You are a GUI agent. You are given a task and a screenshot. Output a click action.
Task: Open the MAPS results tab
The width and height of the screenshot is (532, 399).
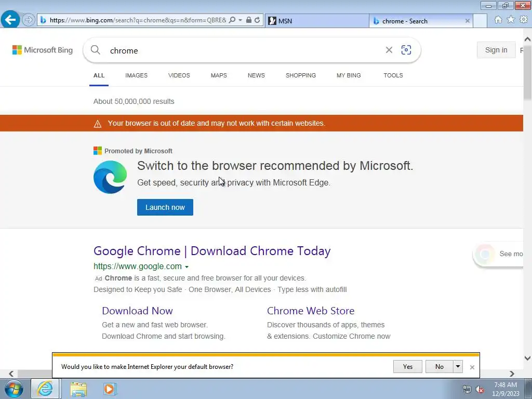219,75
